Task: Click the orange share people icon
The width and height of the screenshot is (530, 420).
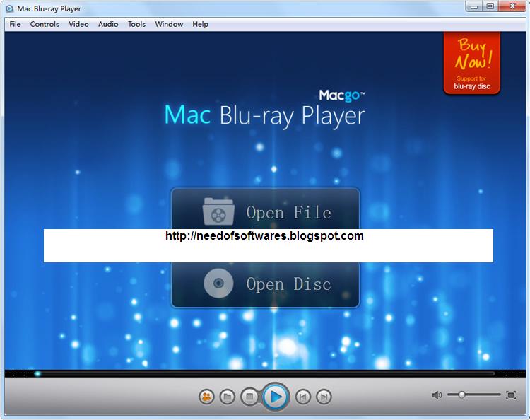Action: pyautogui.click(x=206, y=397)
